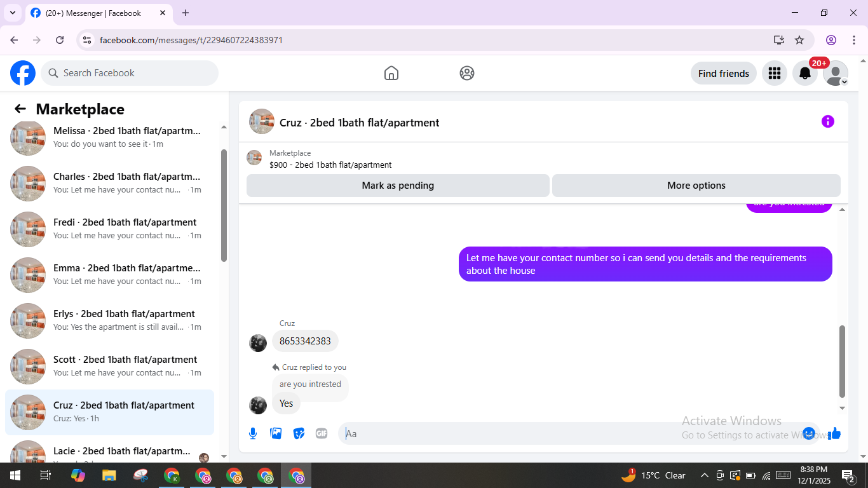Open the tab search dropdown arrow
Image resolution: width=868 pixels, height=488 pixels.
(x=12, y=13)
